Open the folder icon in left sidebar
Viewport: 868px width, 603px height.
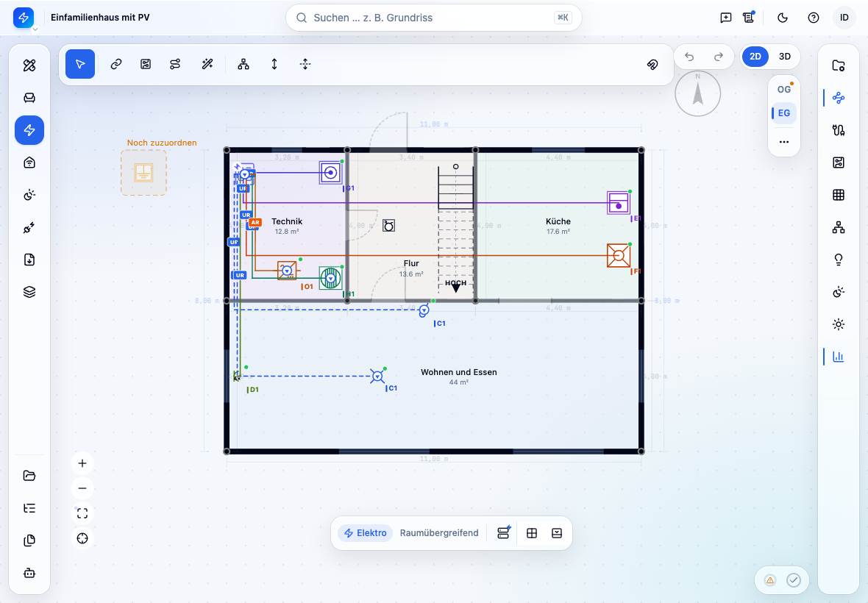click(29, 476)
